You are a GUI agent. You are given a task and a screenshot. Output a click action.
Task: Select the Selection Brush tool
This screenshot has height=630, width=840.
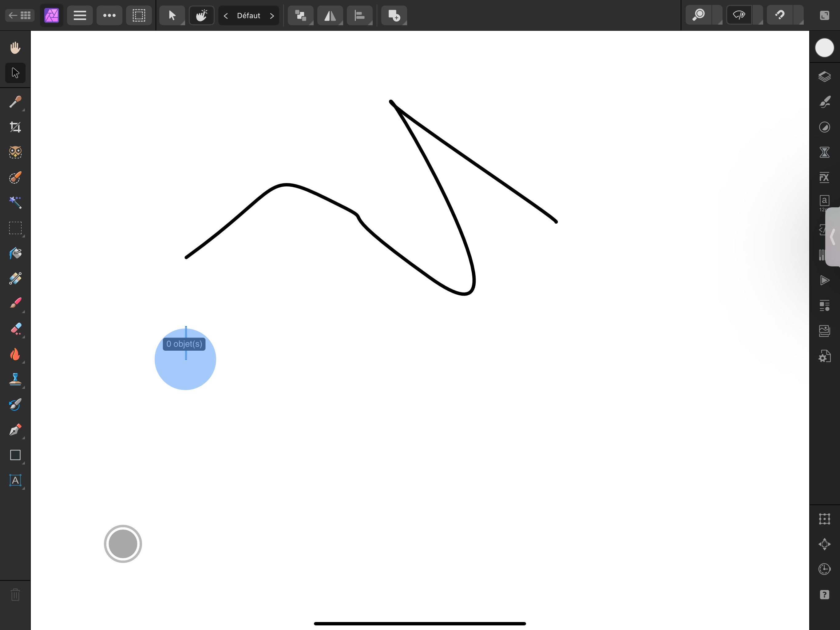point(15,177)
